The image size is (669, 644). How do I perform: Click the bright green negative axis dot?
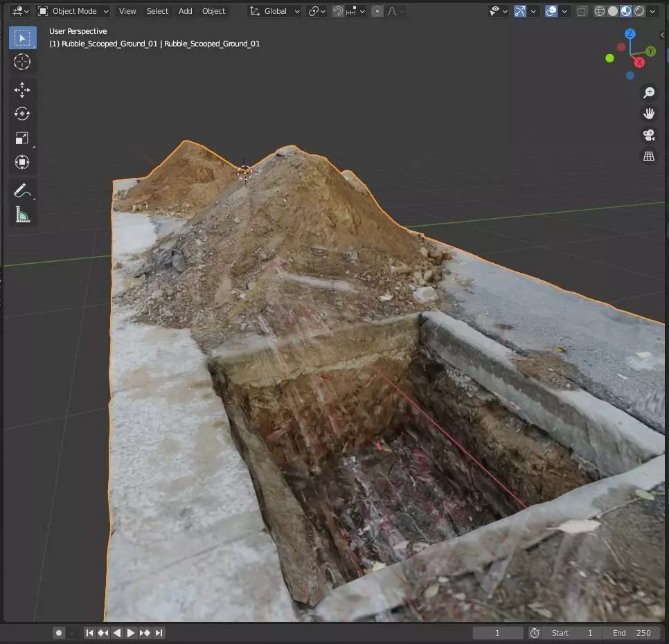coord(609,58)
